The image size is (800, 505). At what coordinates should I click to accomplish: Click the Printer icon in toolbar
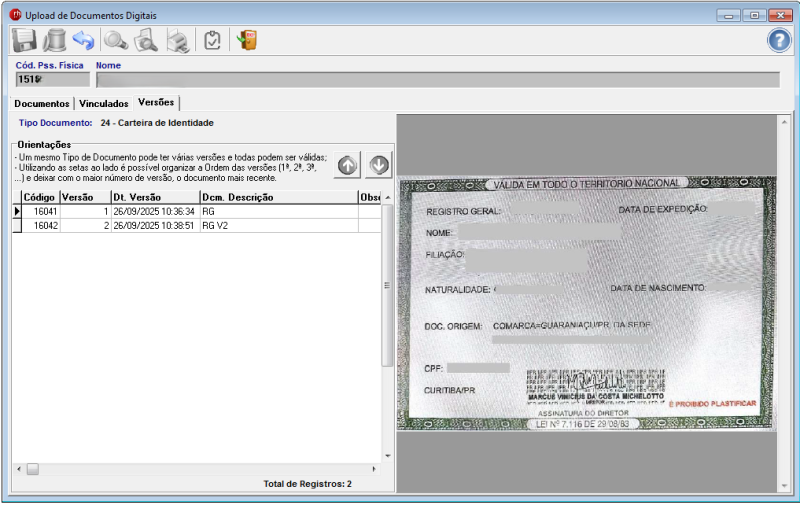178,40
